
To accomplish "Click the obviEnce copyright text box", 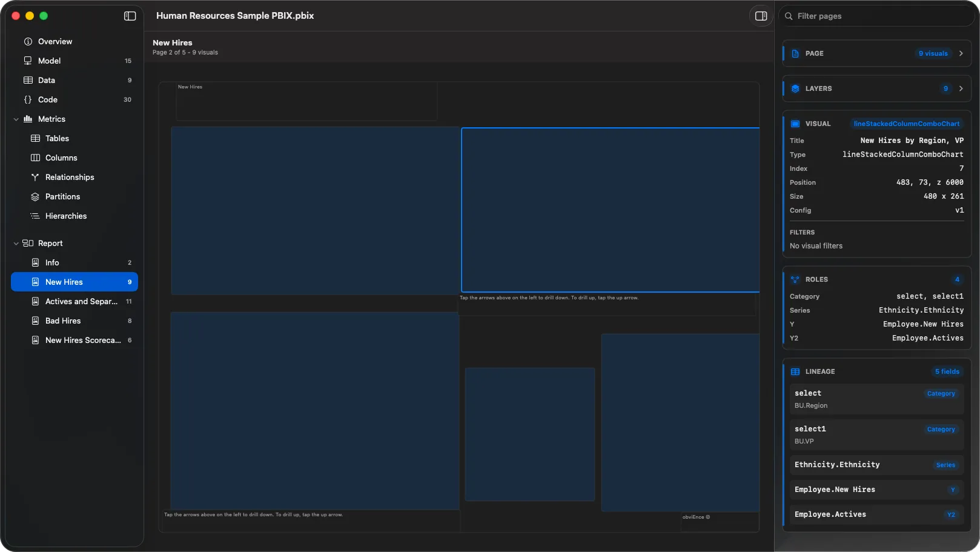I will [x=720, y=522].
